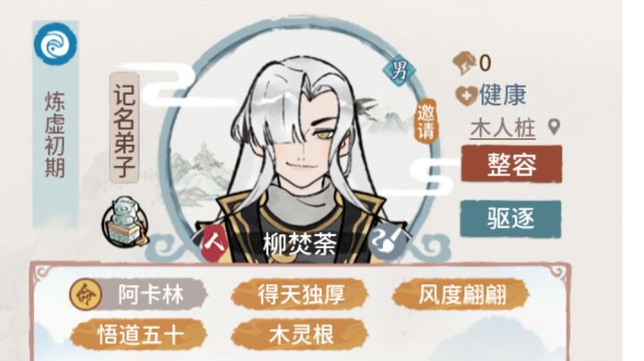Open the 木人桩 location link
644x361 pixels.
point(503,128)
